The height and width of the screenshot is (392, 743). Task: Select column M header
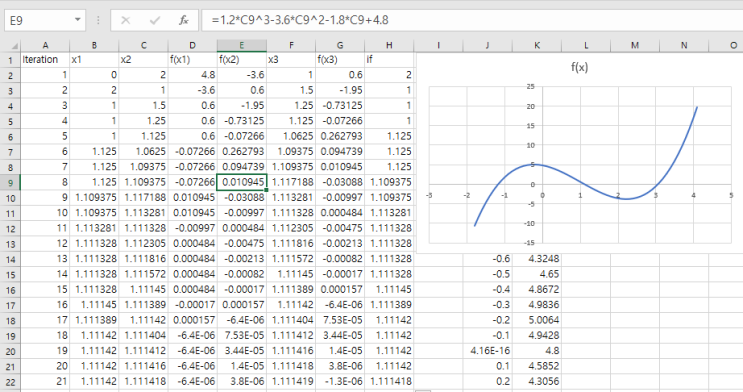point(635,46)
